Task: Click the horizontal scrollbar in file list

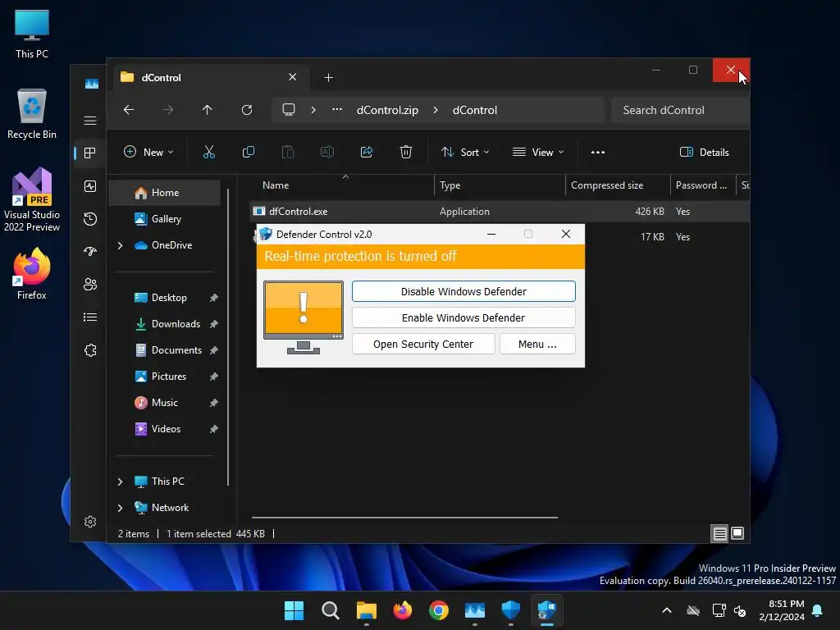Action: [404, 518]
